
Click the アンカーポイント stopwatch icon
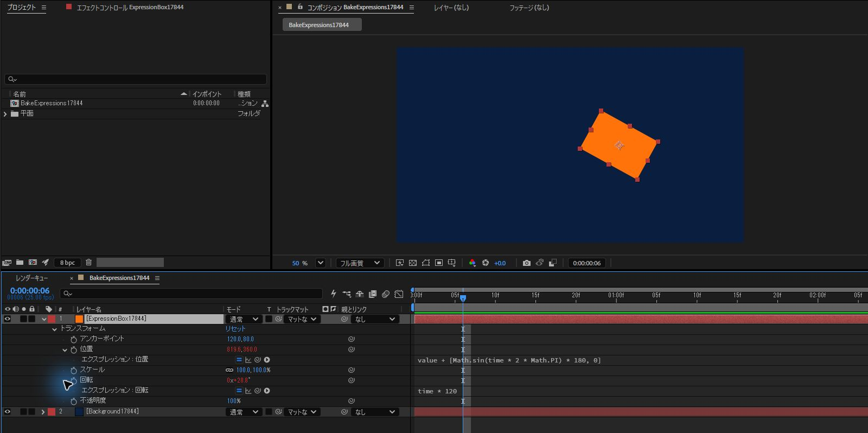pos(74,339)
